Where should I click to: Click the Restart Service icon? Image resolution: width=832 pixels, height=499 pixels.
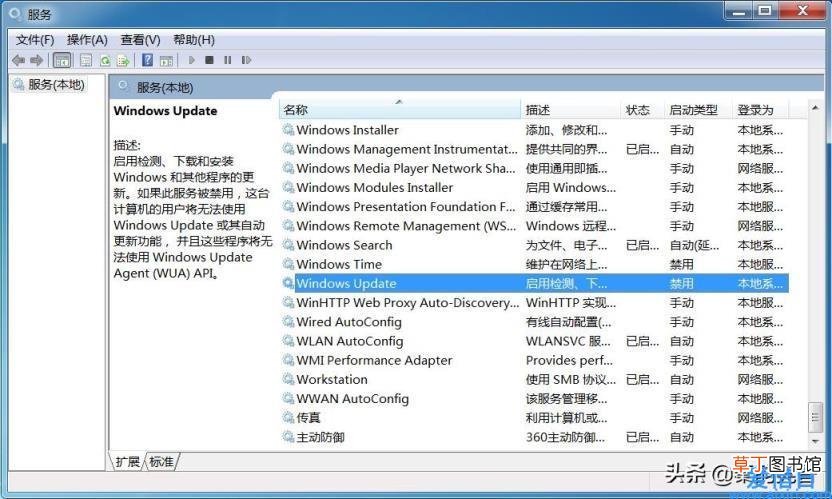tap(246, 61)
